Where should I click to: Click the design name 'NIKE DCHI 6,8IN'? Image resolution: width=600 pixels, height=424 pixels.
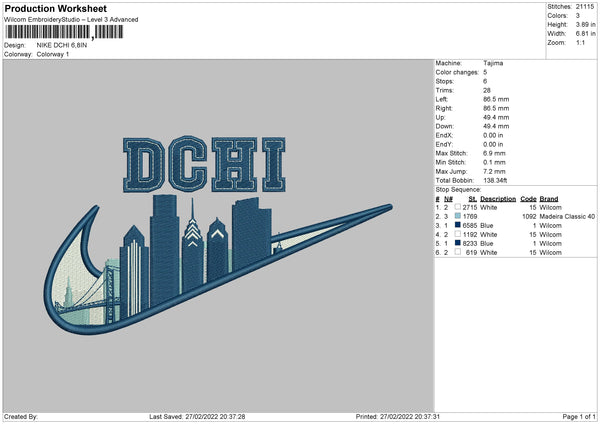tap(62, 45)
